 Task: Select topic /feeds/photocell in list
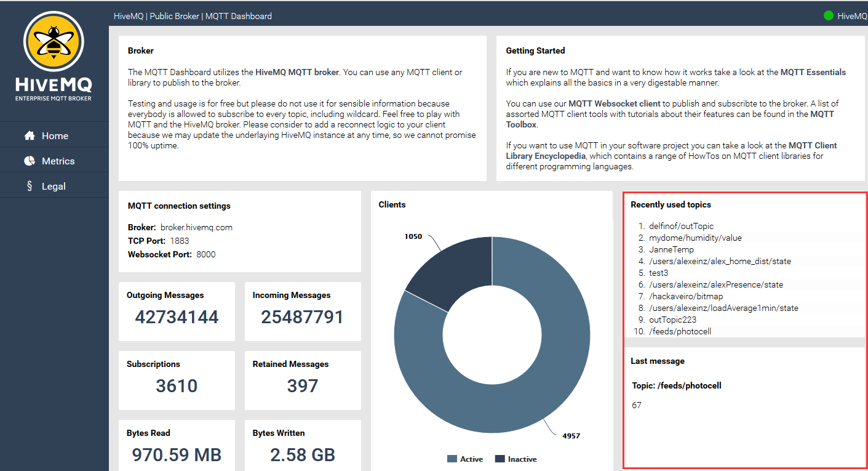(680, 331)
